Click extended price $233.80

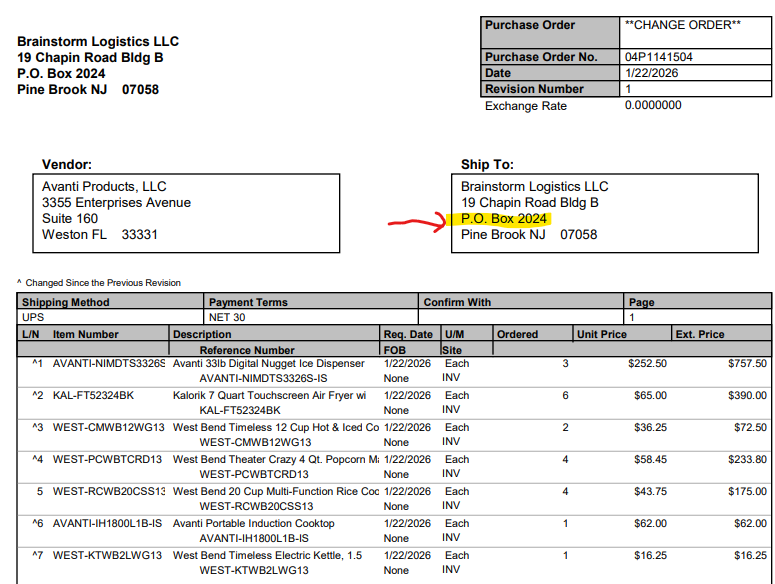747,459
